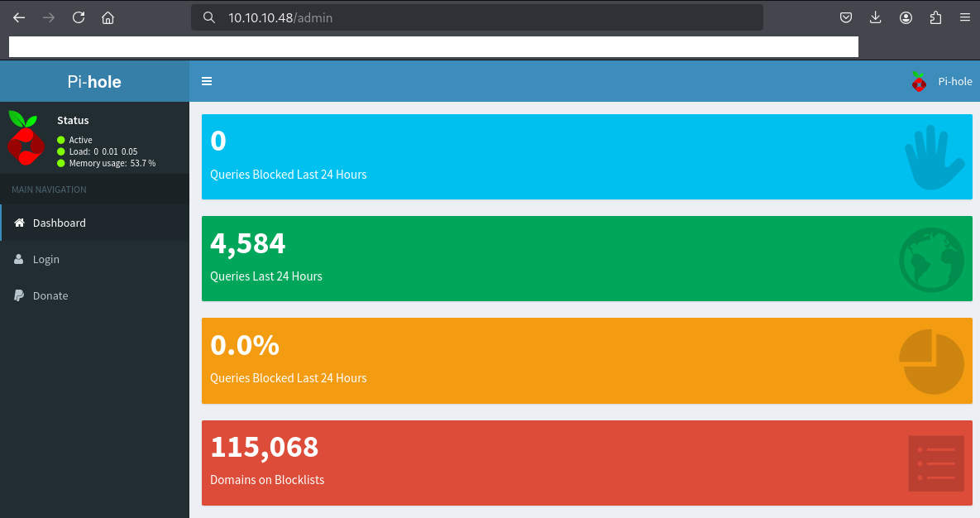Open the Dashboard navigation item
The height and width of the screenshot is (518, 980).
tap(59, 223)
